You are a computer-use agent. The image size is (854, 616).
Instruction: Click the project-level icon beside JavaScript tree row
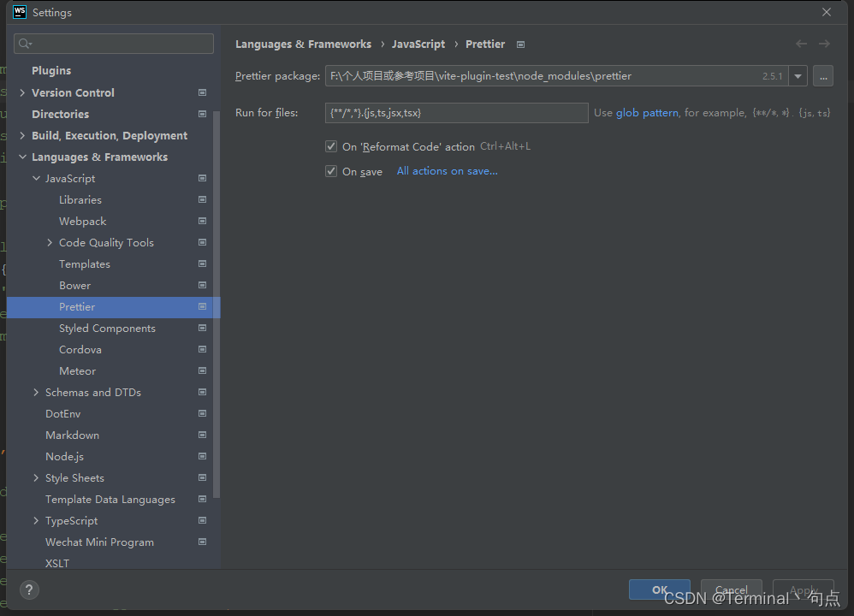coord(202,178)
